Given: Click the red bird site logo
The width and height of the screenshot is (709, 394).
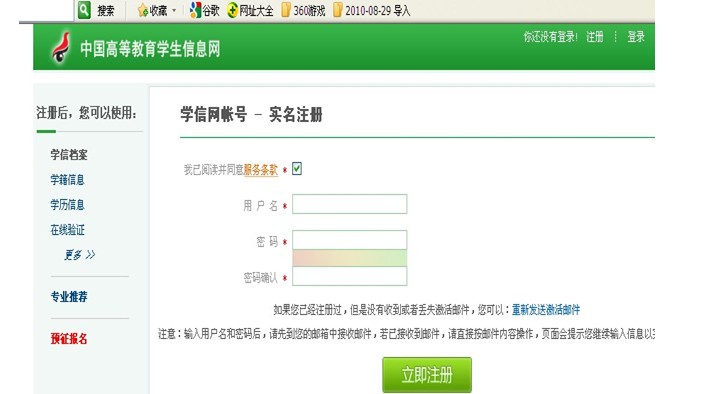Looking at the screenshot, I should 61,47.
